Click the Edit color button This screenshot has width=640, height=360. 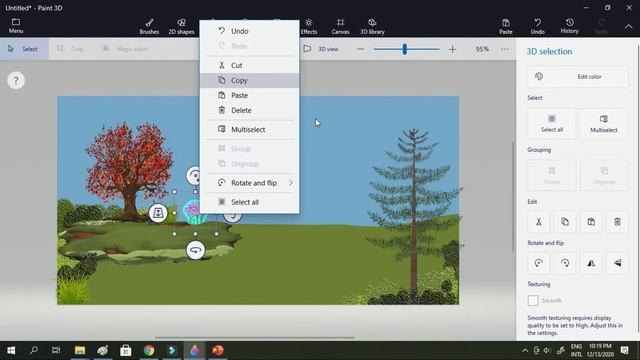click(578, 77)
